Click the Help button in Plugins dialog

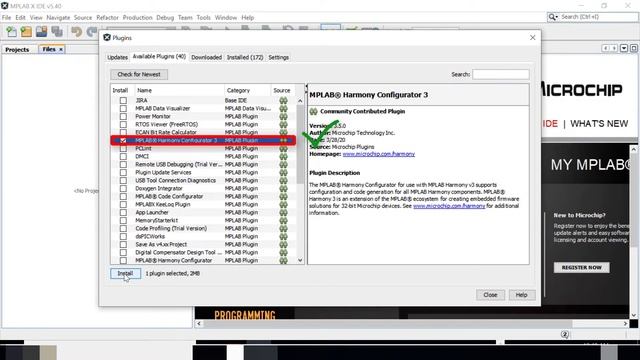(x=522, y=295)
